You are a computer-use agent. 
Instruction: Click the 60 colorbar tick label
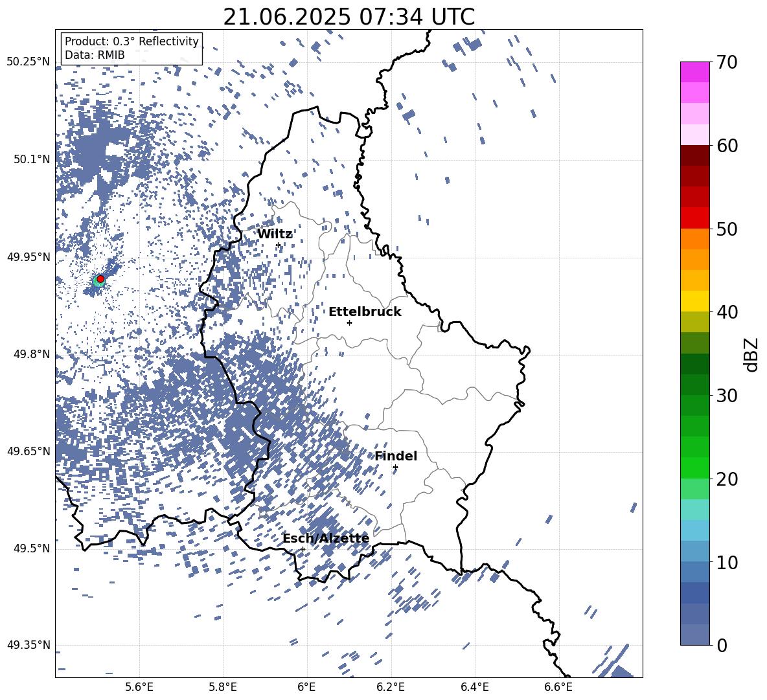[727, 146]
